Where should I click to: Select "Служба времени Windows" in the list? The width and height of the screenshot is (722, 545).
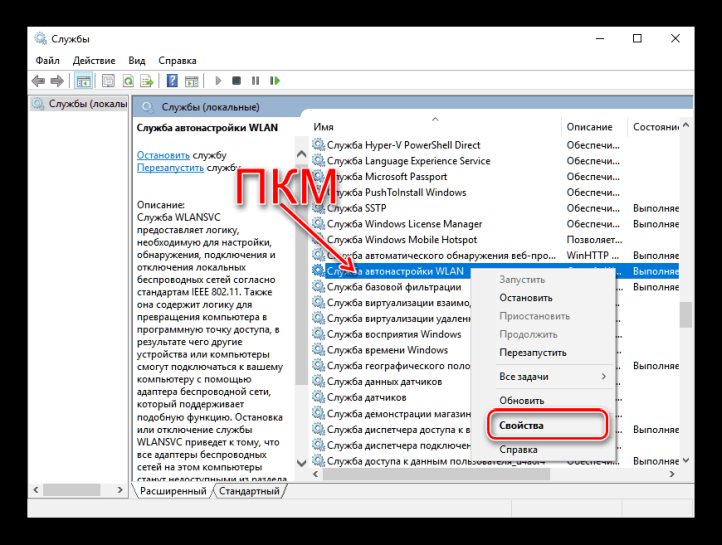387,350
